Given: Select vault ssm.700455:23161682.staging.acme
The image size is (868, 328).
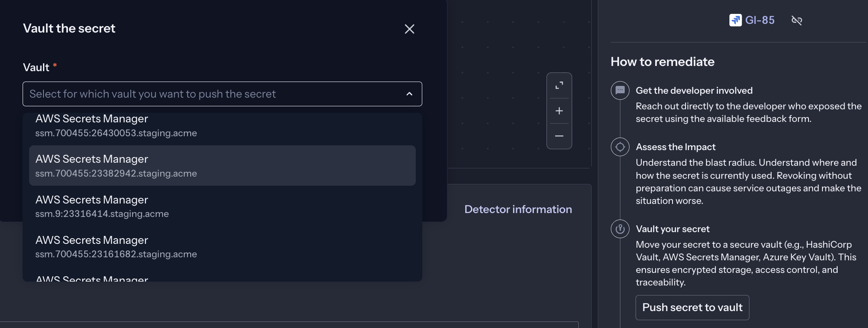Looking at the screenshot, I should (x=222, y=246).
